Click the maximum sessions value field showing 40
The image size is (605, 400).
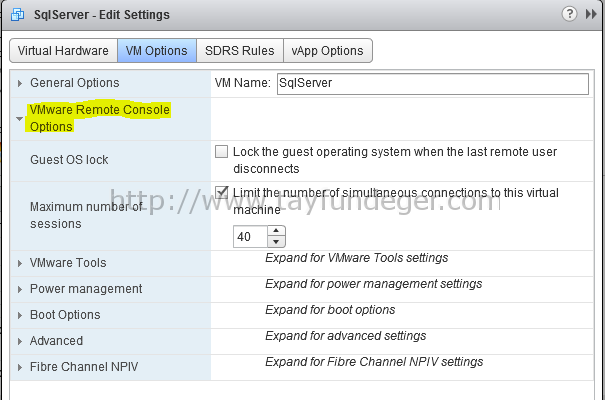tap(250, 236)
